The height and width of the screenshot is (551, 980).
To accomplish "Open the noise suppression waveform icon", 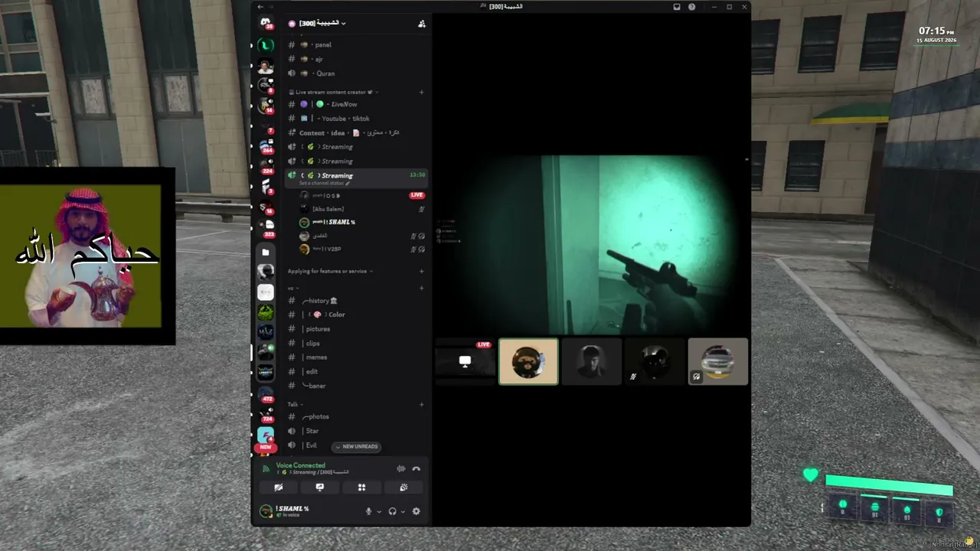I will click(x=401, y=468).
